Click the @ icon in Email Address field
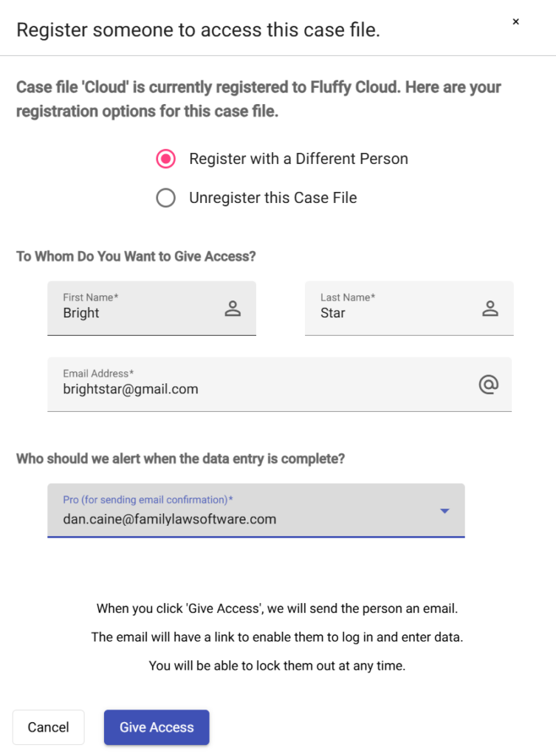Screen dimensions: 556x756 (488, 384)
